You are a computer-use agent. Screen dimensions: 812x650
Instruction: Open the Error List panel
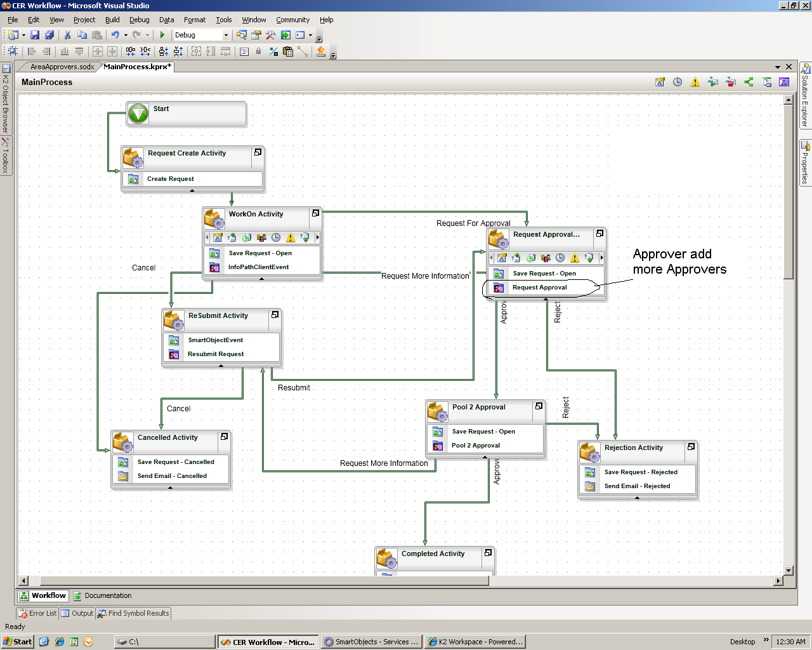(37, 613)
